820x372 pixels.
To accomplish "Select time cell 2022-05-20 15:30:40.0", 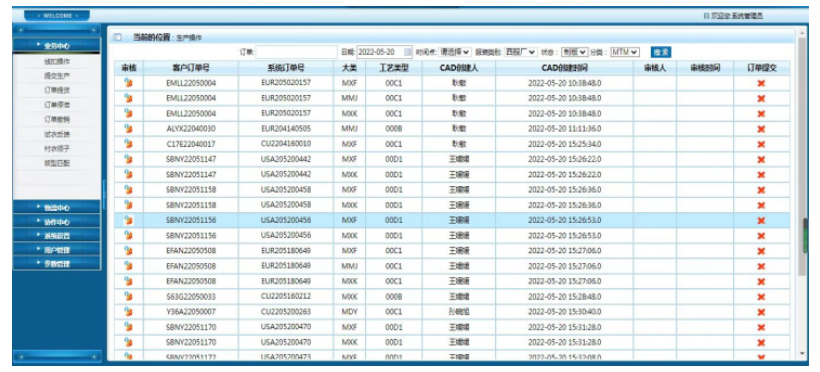I will pos(564,312).
